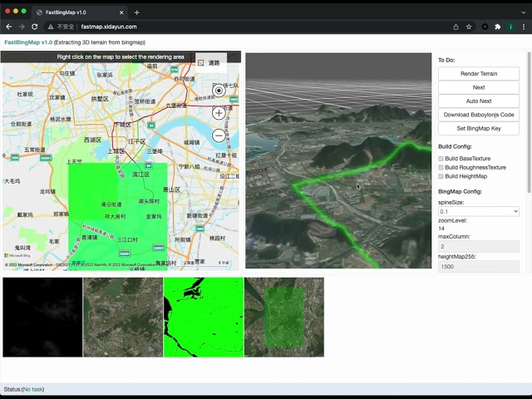Toggle Build BaseTexture checkbox

coord(441,159)
